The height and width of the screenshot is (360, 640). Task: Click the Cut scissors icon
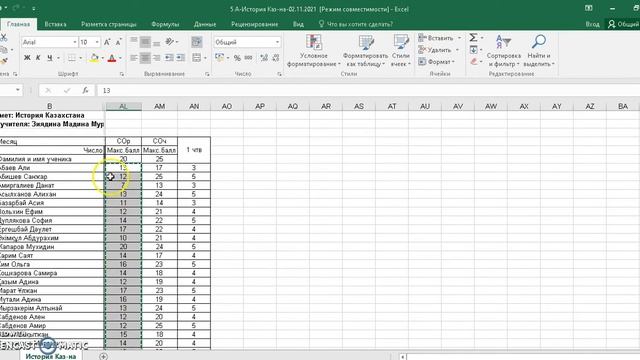[x=3, y=38]
